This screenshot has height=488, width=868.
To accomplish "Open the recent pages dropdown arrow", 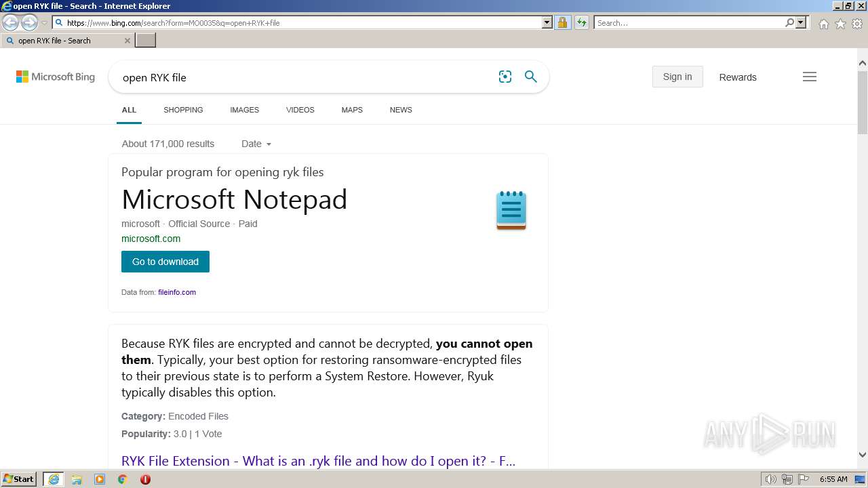I will coord(44,23).
